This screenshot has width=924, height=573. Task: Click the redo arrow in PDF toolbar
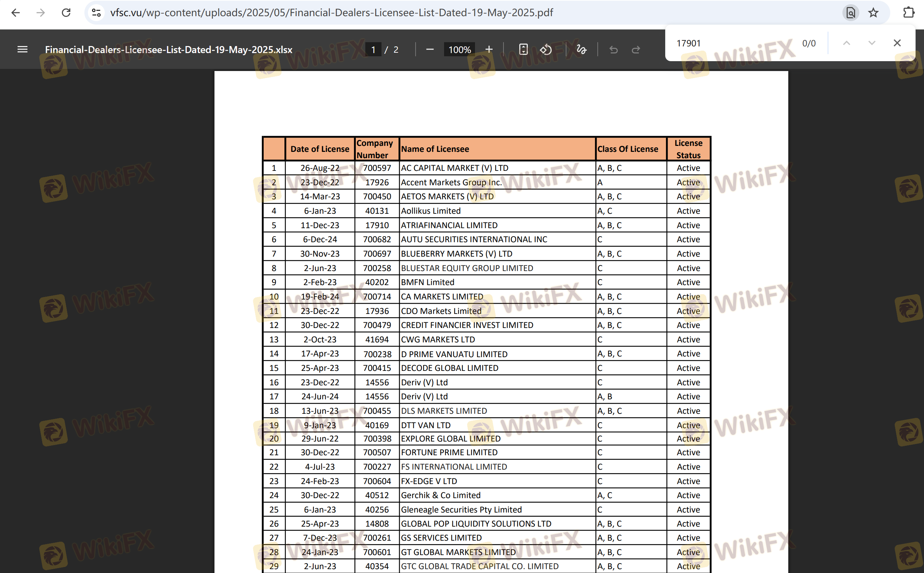coord(636,49)
